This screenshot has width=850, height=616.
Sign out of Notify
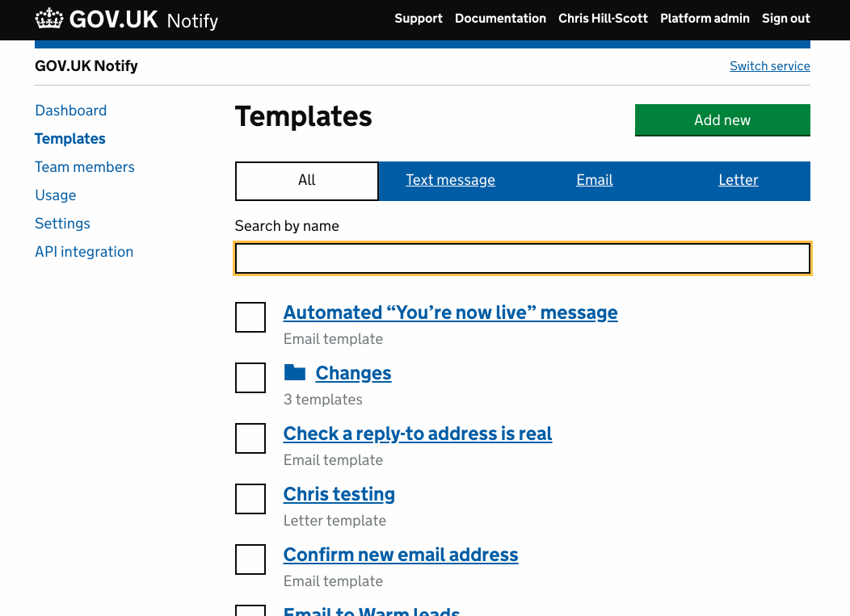785,18
